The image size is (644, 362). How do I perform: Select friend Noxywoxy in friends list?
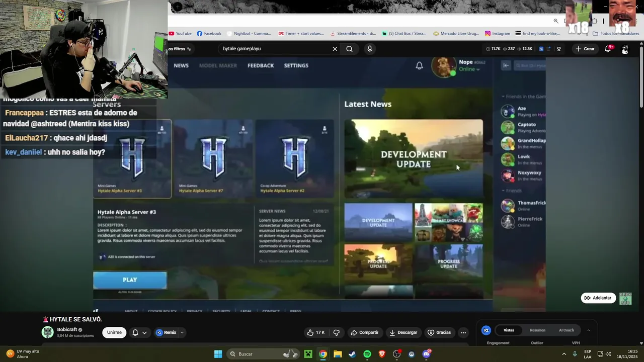(x=523, y=175)
